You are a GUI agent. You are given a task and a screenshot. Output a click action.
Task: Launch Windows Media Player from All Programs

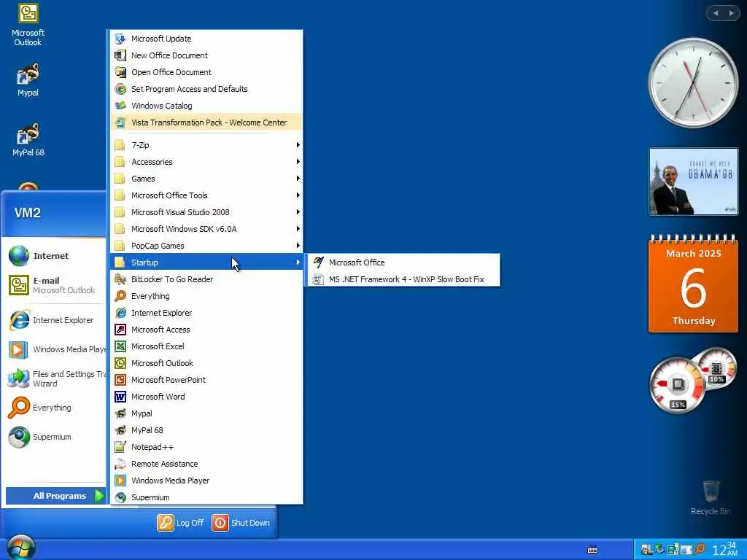click(x=206, y=481)
